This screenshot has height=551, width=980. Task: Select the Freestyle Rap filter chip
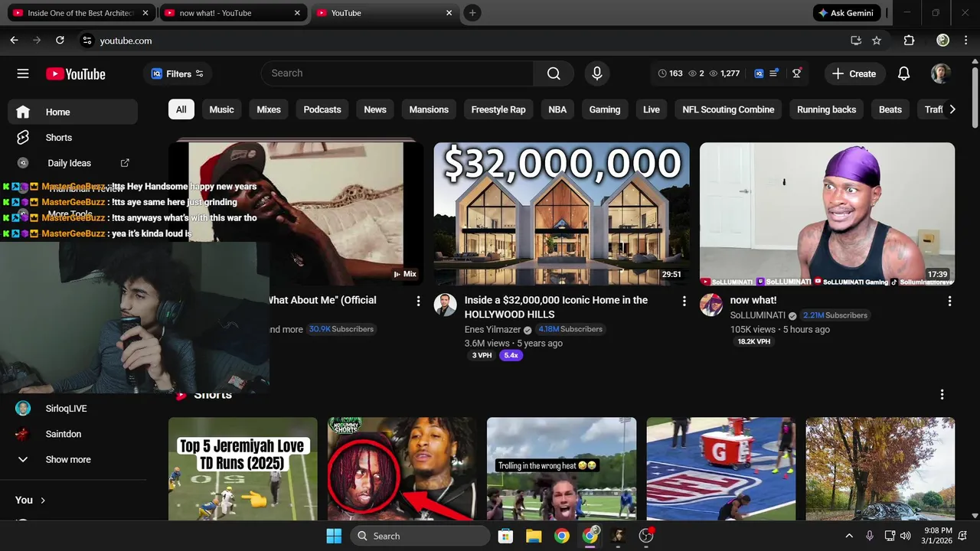pyautogui.click(x=498, y=109)
